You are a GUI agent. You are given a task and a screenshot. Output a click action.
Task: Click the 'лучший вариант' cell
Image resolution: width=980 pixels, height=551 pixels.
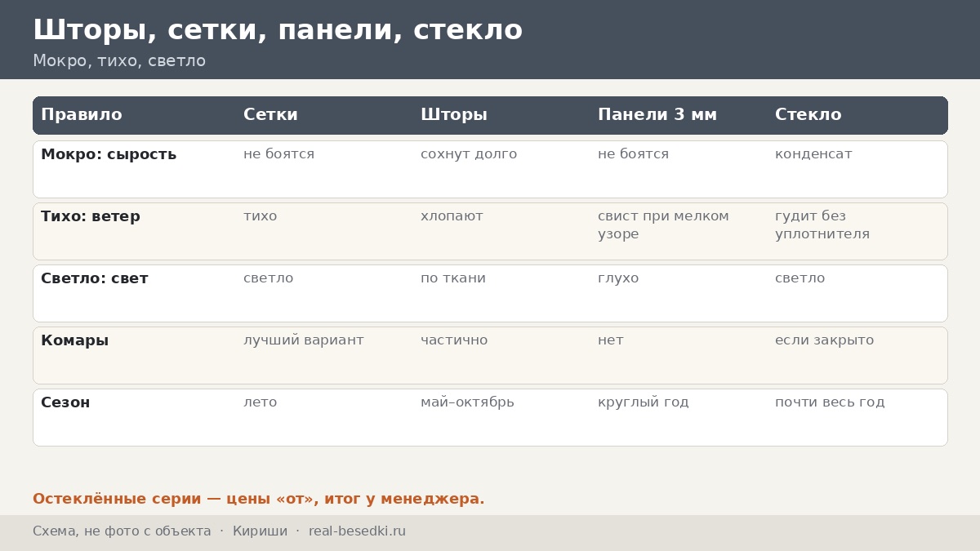pos(304,340)
